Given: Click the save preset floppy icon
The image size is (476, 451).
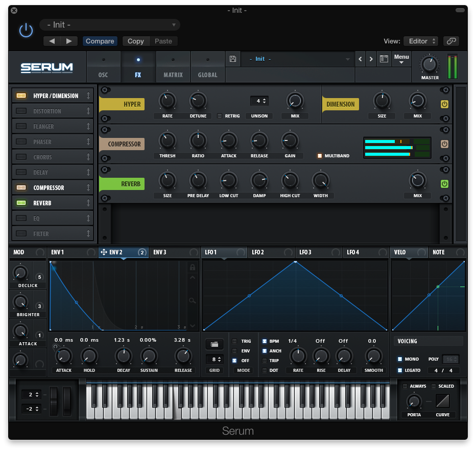Looking at the screenshot, I should (x=233, y=59).
